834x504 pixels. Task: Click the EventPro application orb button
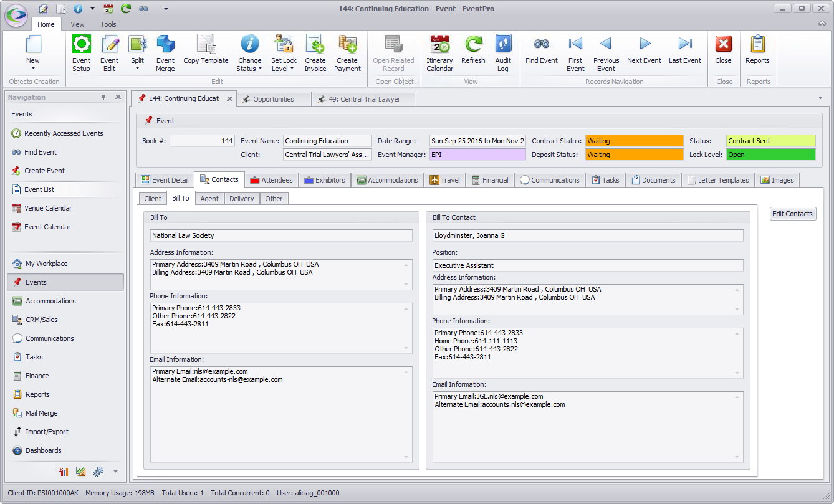(x=16, y=15)
